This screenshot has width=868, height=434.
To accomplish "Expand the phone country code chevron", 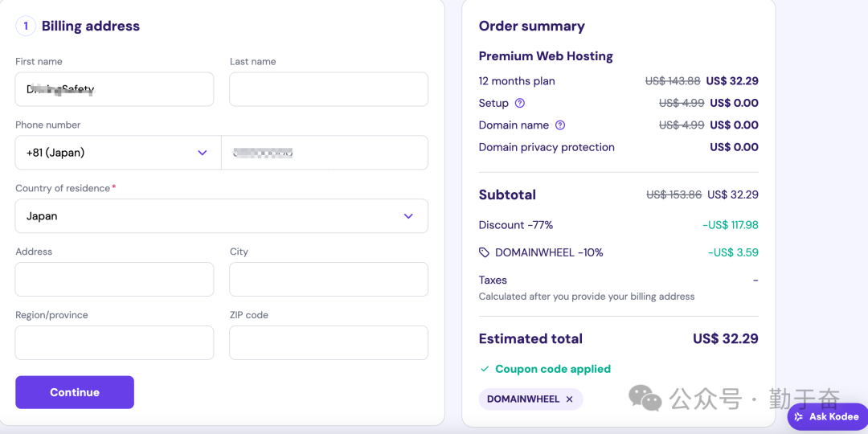I will point(203,153).
